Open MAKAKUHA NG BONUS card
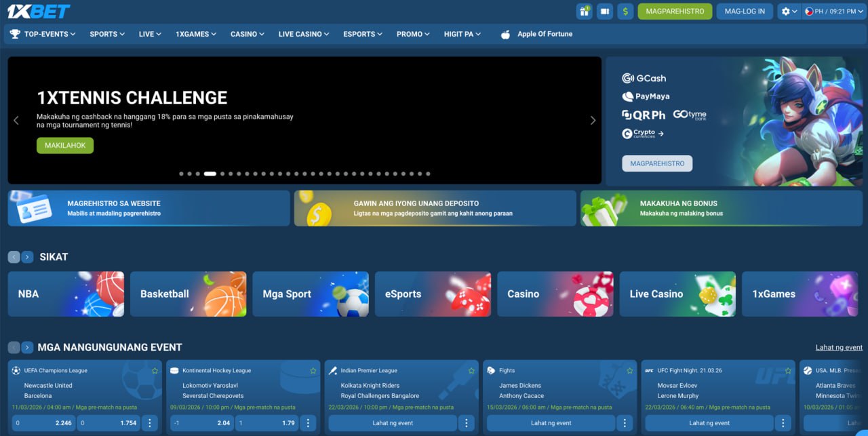The height and width of the screenshot is (436, 868). (722, 208)
